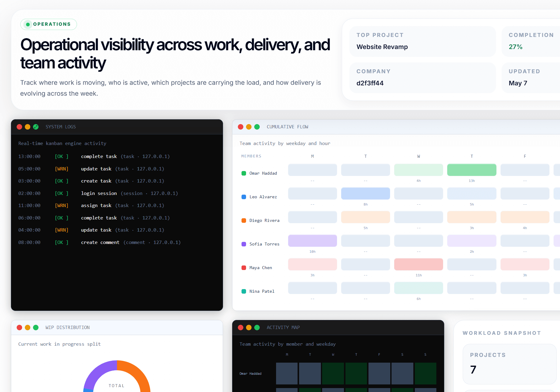Click the green dot in Activity Map window

(x=257, y=328)
